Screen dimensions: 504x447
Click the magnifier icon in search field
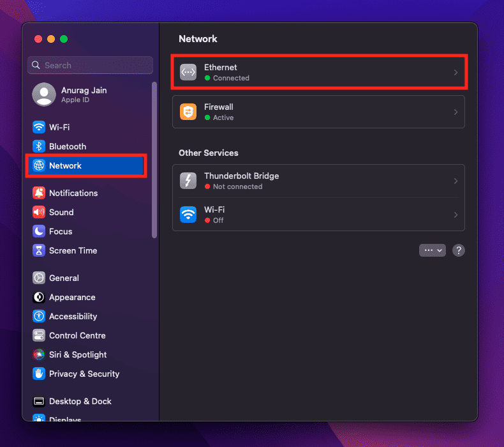(36, 65)
